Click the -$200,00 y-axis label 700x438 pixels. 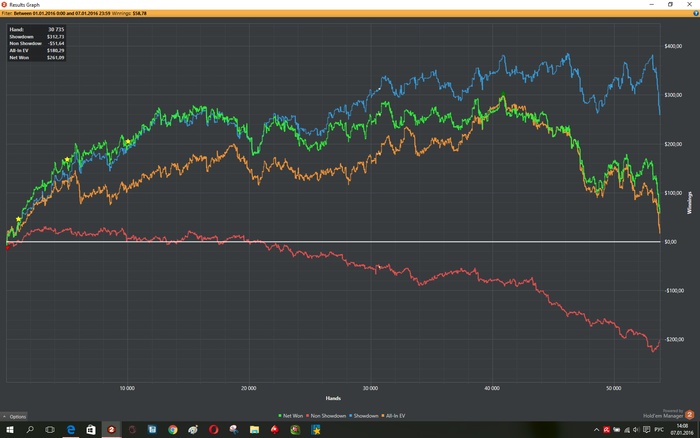click(x=674, y=339)
